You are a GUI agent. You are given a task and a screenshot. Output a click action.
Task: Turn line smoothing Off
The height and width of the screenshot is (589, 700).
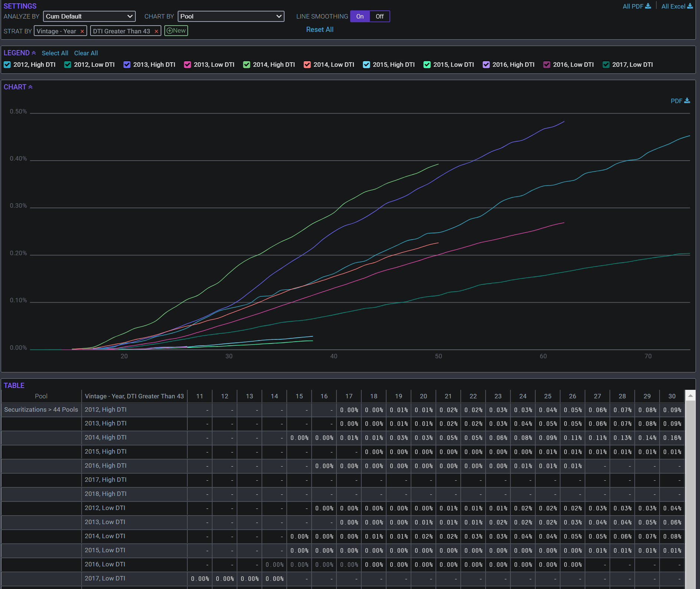pyautogui.click(x=379, y=16)
